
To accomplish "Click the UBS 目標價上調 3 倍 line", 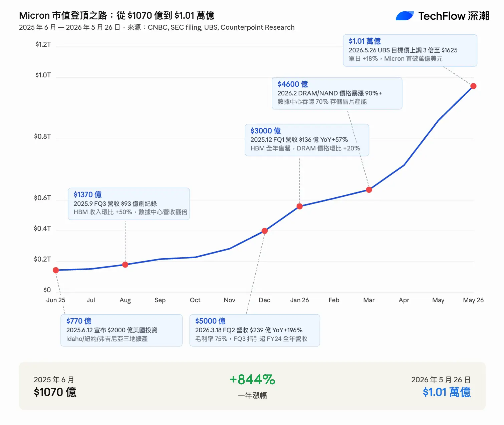I will tap(403, 50).
